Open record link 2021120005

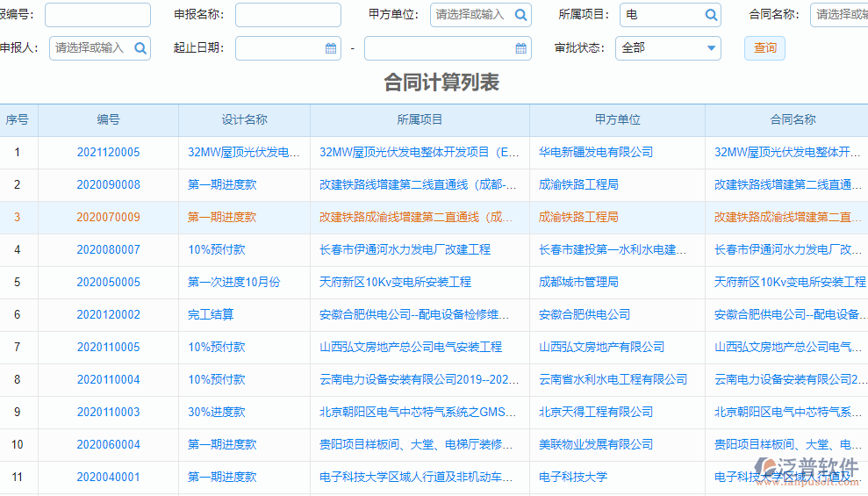pyautogui.click(x=108, y=153)
